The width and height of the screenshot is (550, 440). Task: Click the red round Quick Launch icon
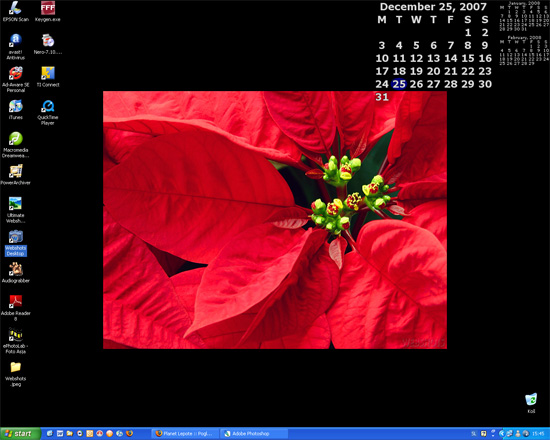pos(100,433)
